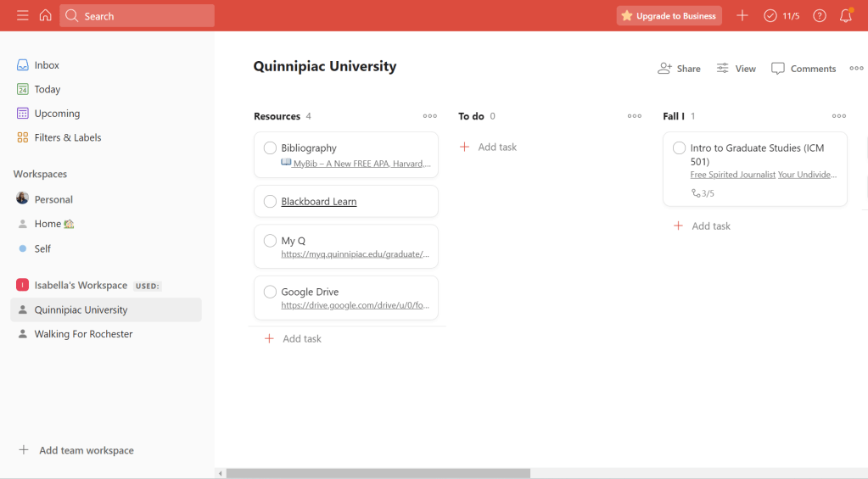Open Resources section options menu

[429, 116]
